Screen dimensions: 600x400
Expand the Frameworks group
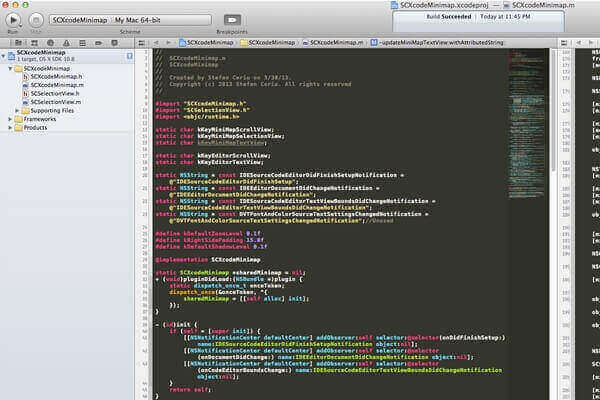point(11,119)
